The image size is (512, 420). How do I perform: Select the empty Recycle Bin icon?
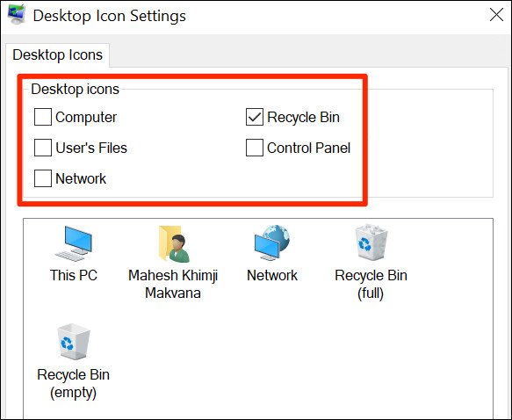[x=74, y=342]
